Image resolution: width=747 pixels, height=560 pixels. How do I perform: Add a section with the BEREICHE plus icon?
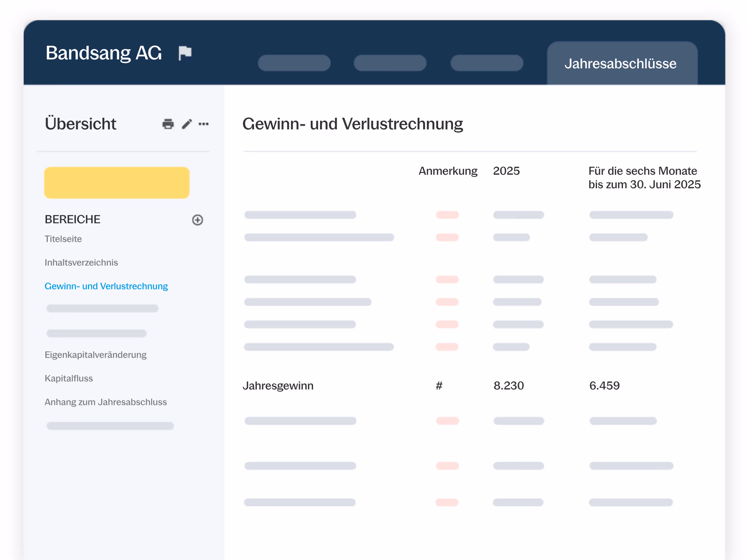(197, 220)
